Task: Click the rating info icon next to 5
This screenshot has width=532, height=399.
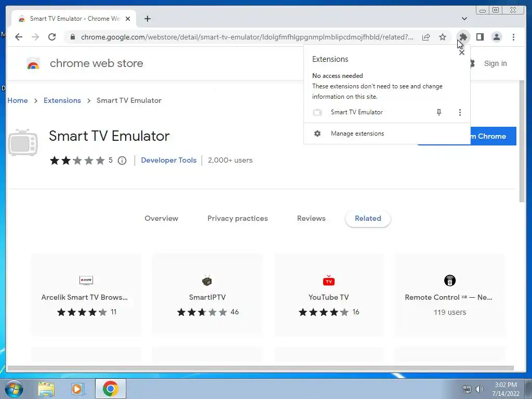Action: [122, 161]
